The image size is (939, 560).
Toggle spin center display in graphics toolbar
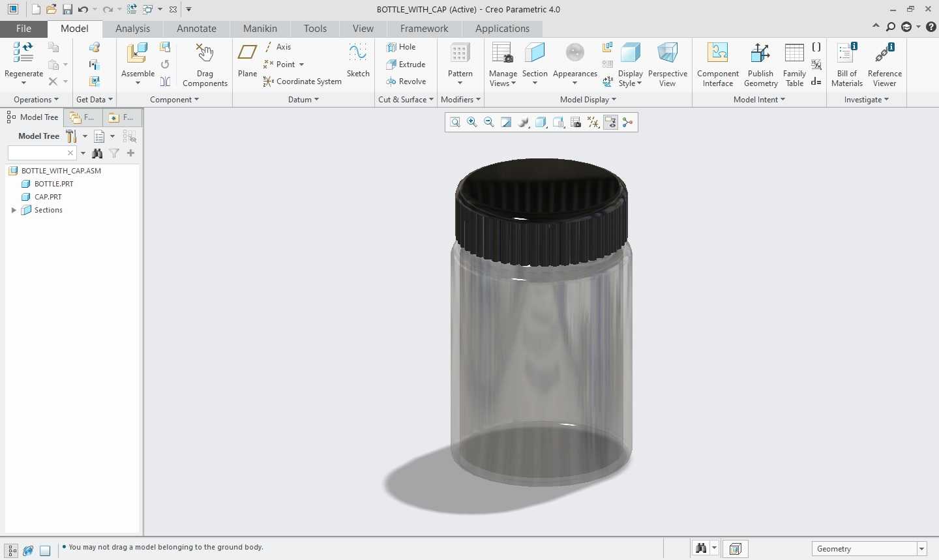(627, 123)
